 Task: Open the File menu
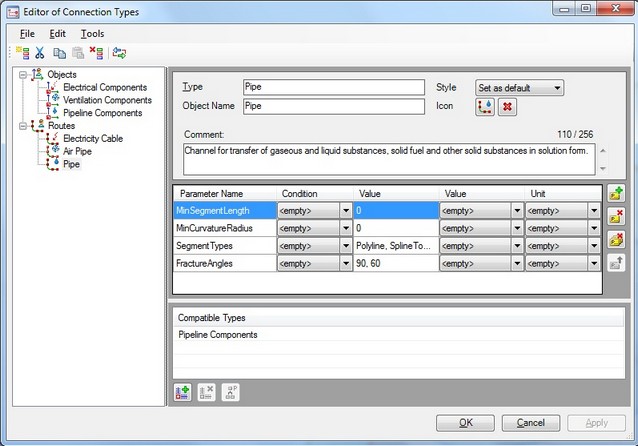[27, 33]
